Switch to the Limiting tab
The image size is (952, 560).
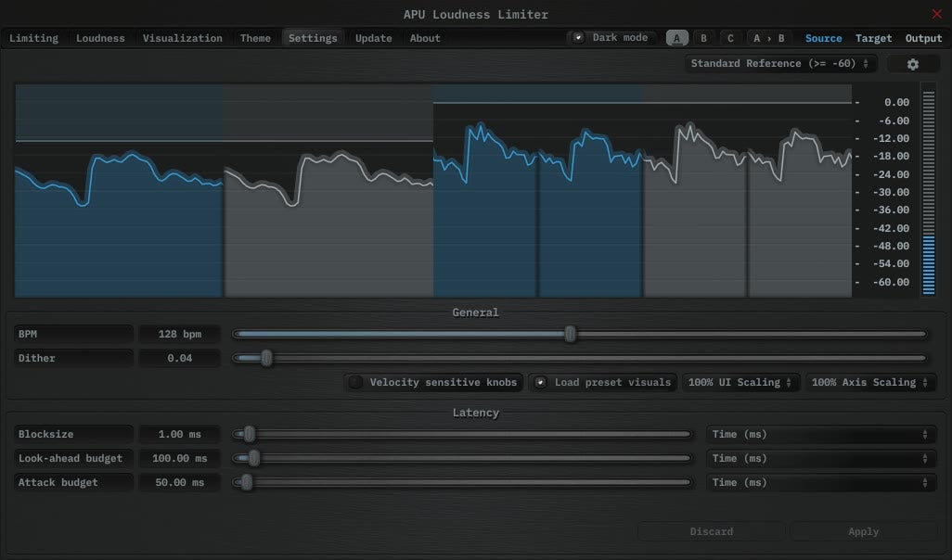pos(34,38)
